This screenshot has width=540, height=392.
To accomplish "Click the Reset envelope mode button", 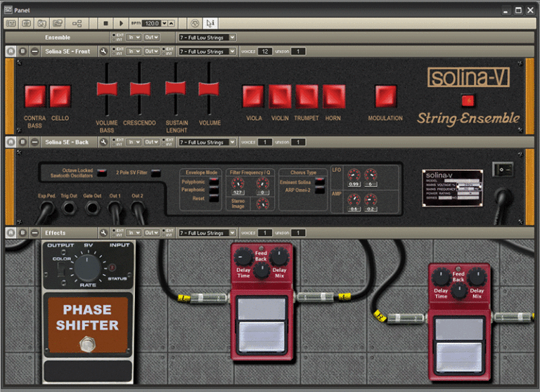I will [214, 198].
